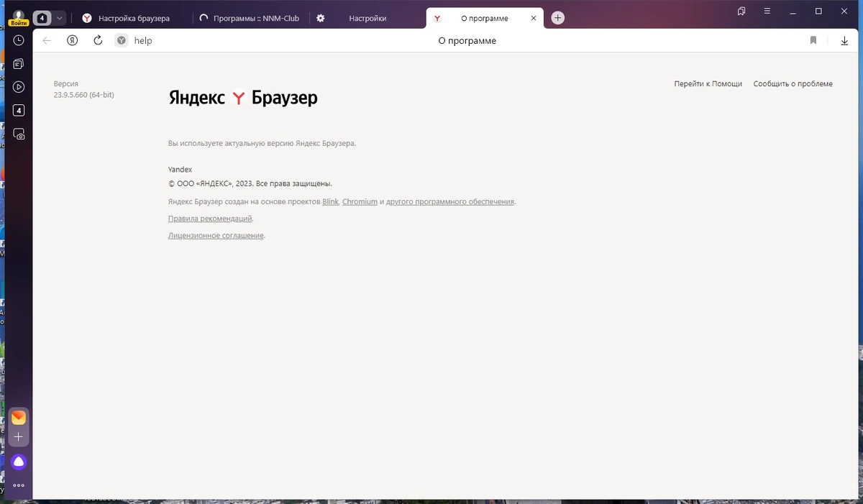Open the Chromium project link
Screen dimensions: 863x504
tap(360, 202)
